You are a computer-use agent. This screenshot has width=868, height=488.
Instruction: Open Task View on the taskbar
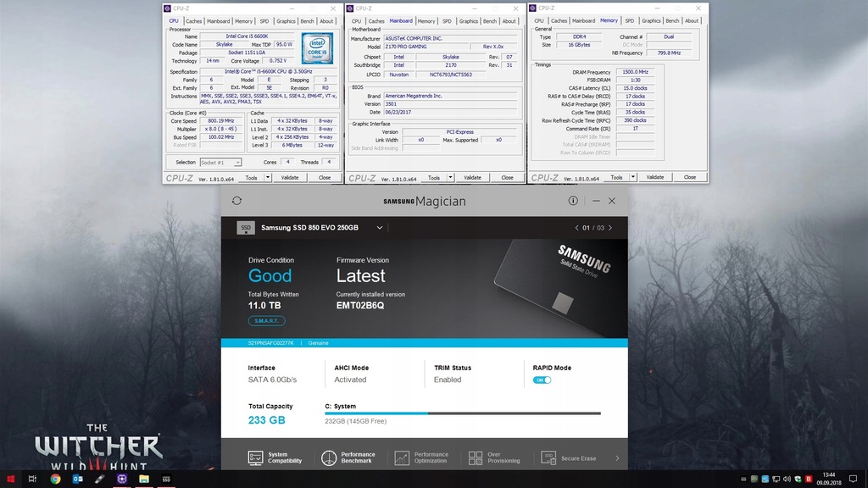33,479
